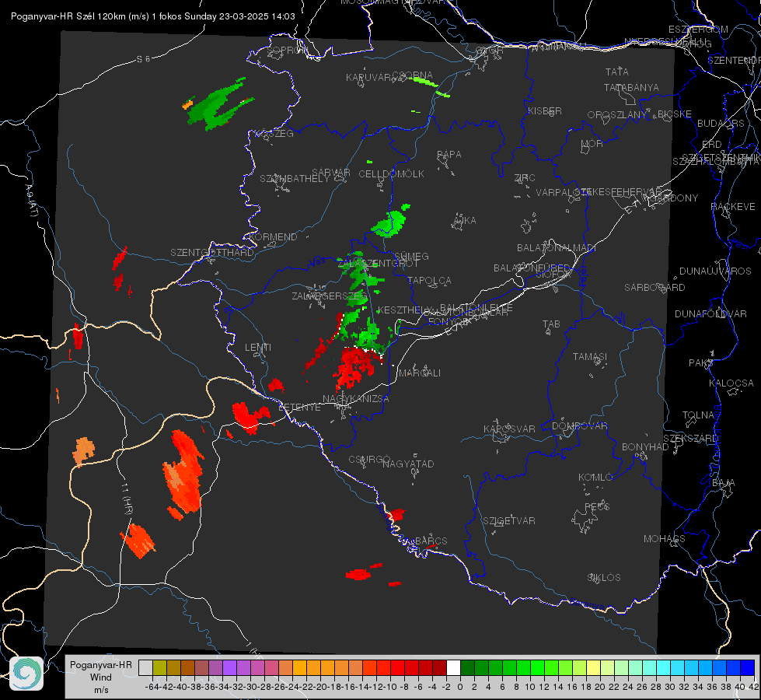Viewport: 761px width, 700px height.
Task: Click the 'SÁRVÁR' city label
Action: pos(331,172)
